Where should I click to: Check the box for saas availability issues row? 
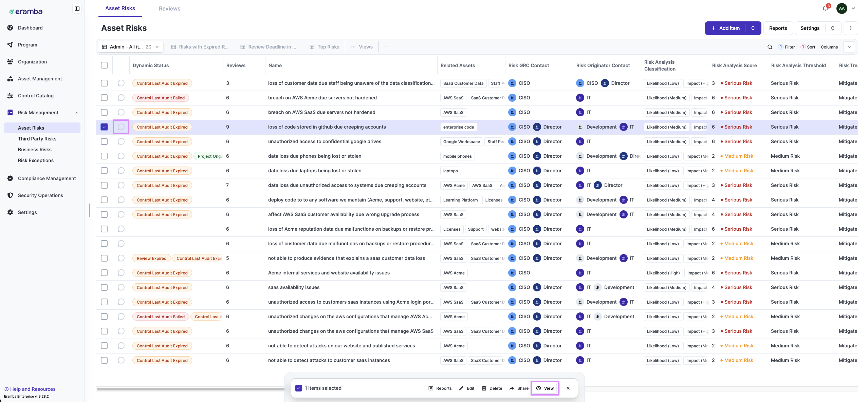point(104,287)
